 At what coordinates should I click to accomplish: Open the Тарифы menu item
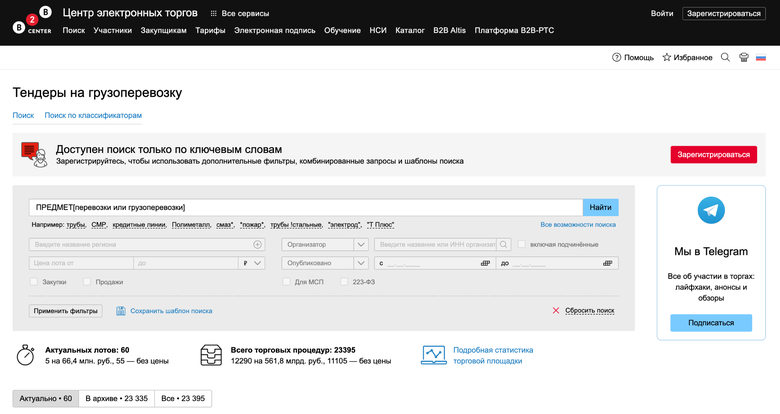point(210,31)
